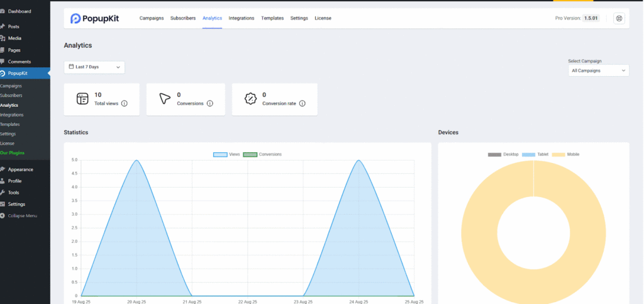Click the Dashboard icon in sidebar

[3, 11]
